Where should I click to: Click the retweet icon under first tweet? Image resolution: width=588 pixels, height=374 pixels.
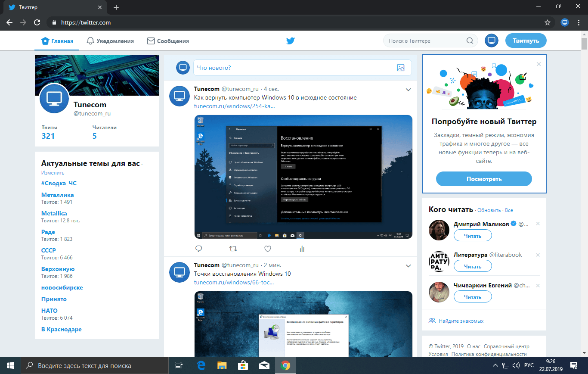pos(233,249)
